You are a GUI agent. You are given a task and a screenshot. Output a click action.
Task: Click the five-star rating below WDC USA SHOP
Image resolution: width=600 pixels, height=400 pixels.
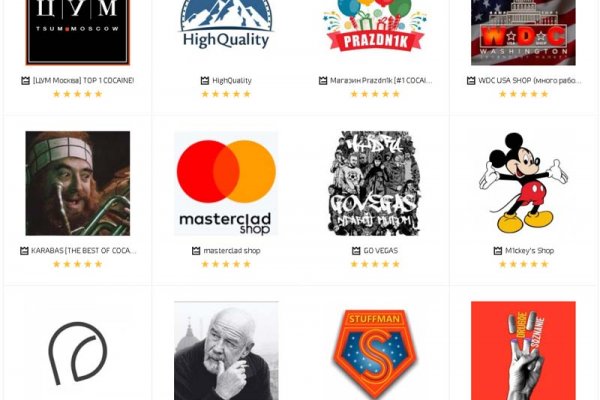[x=523, y=94]
